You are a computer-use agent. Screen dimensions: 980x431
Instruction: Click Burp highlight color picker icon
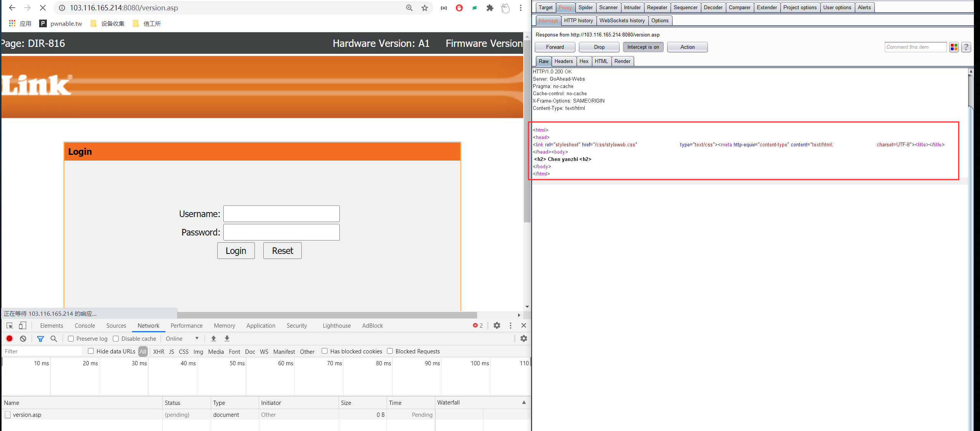click(954, 47)
